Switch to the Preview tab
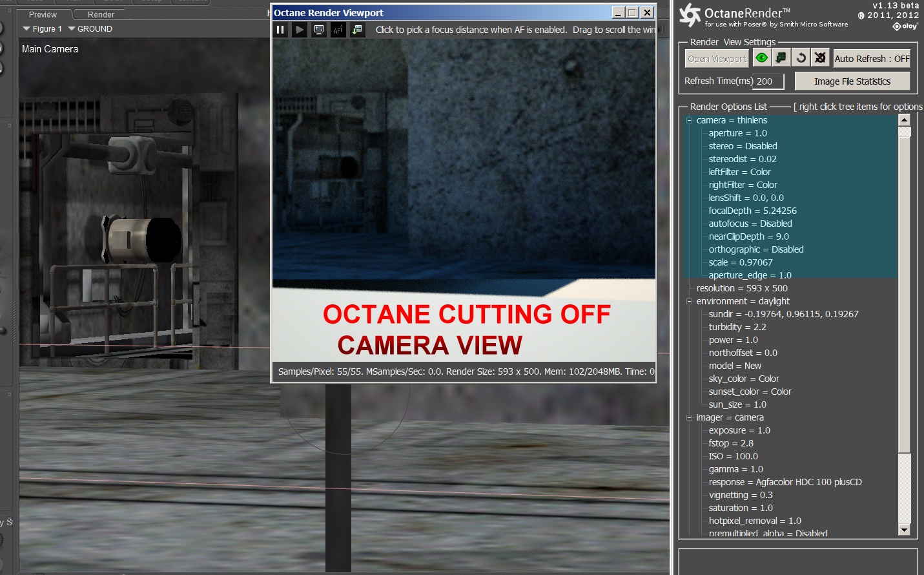The height and width of the screenshot is (575, 924). pyautogui.click(x=43, y=15)
